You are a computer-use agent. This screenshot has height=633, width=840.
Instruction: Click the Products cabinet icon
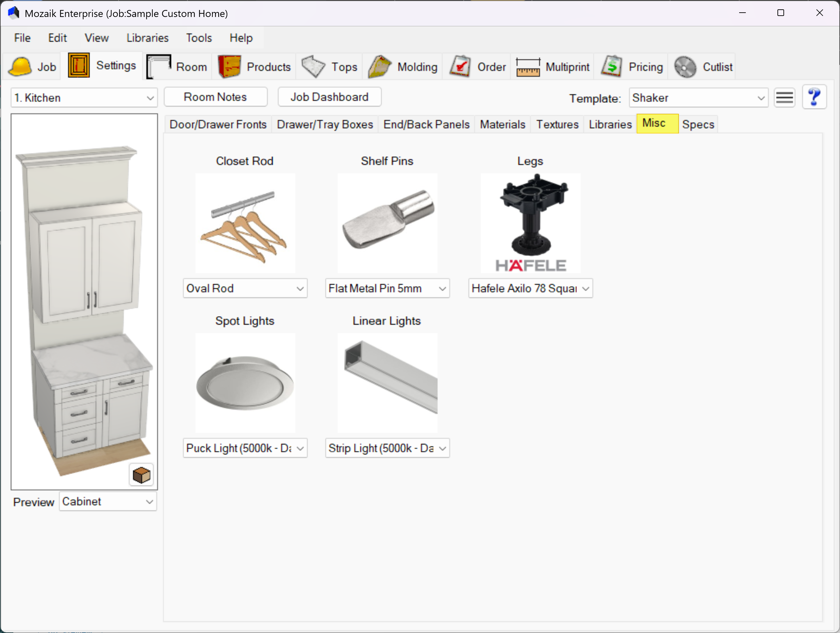[x=229, y=67]
